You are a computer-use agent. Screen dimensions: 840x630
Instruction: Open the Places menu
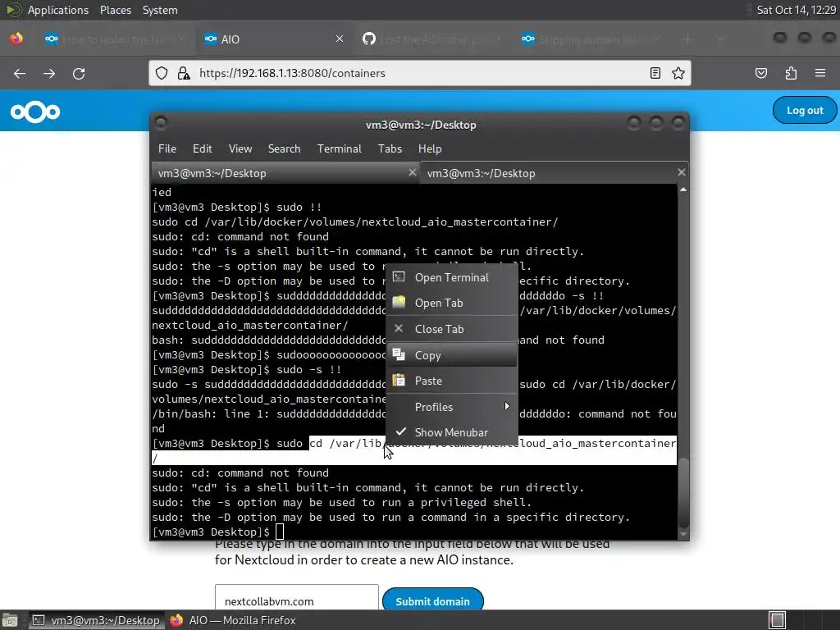115,10
